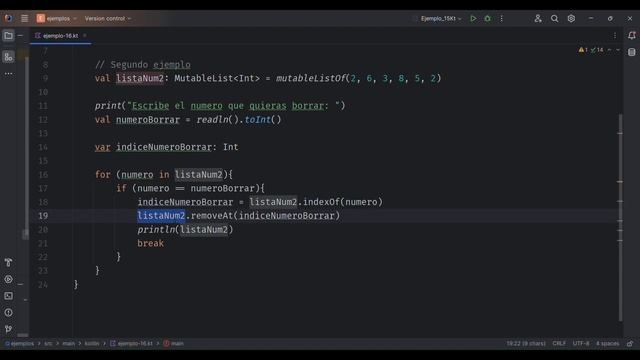Change UTF-8 file encoding in status bar
640x360 pixels.
pyautogui.click(x=580, y=344)
